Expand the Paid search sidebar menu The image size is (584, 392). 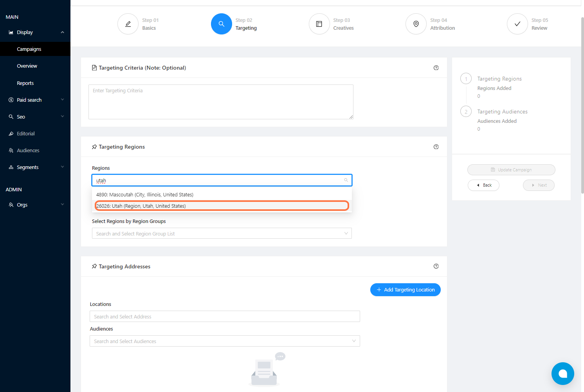62,100
